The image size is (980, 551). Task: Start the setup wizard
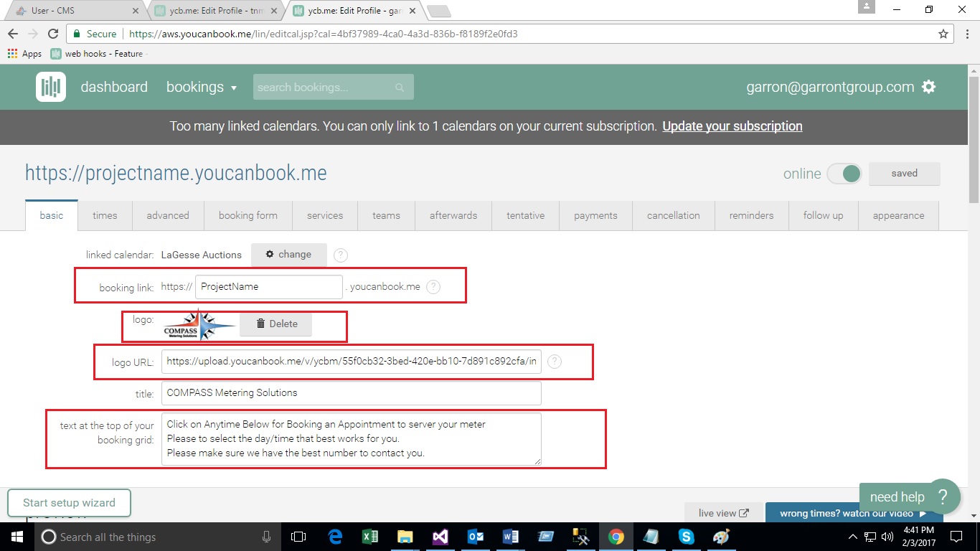pyautogui.click(x=70, y=503)
